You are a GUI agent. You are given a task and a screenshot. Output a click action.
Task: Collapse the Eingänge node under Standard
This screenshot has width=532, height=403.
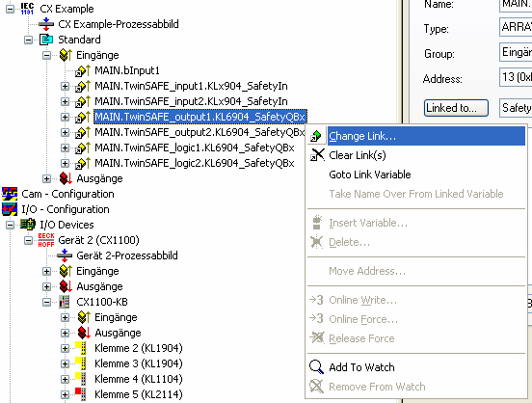[47, 55]
